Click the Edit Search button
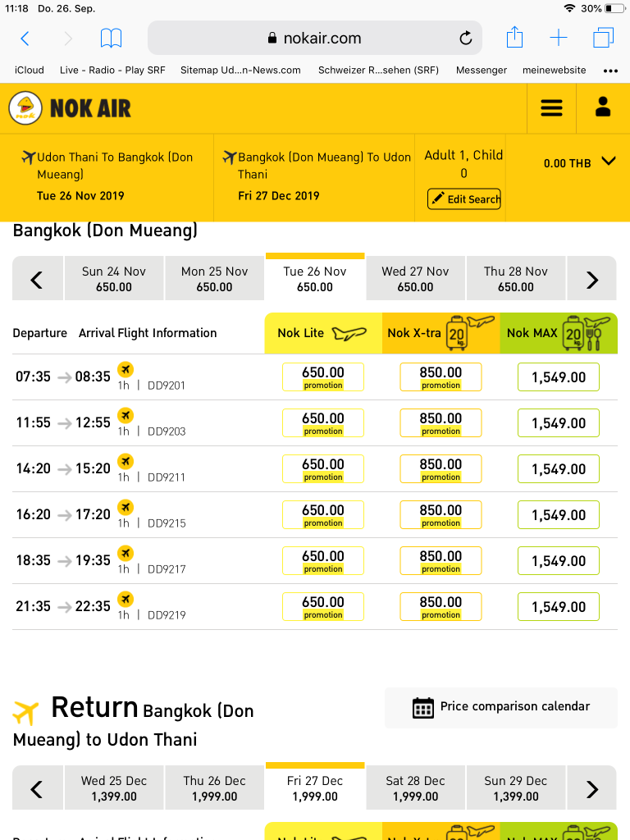 click(464, 199)
